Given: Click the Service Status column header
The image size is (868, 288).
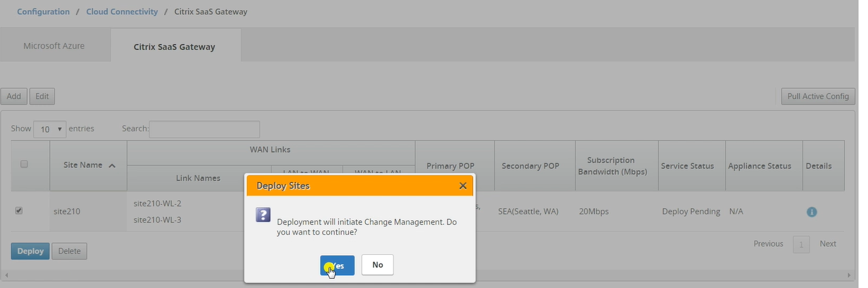Looking at the screenshot, I should 692,166.
